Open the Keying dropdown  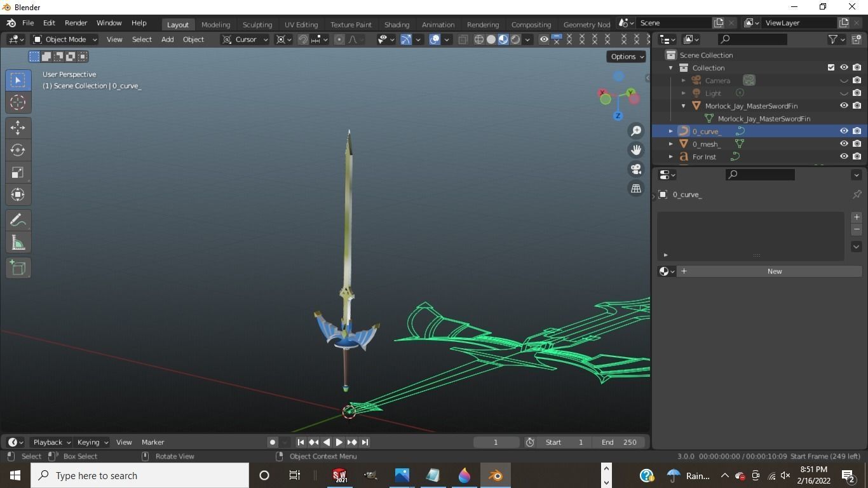pos(92,442)
